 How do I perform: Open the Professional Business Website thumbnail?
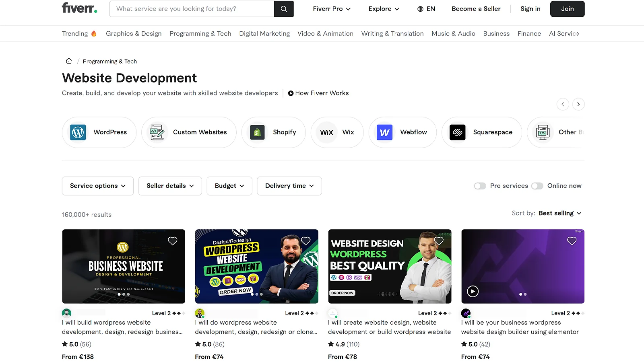124,266
